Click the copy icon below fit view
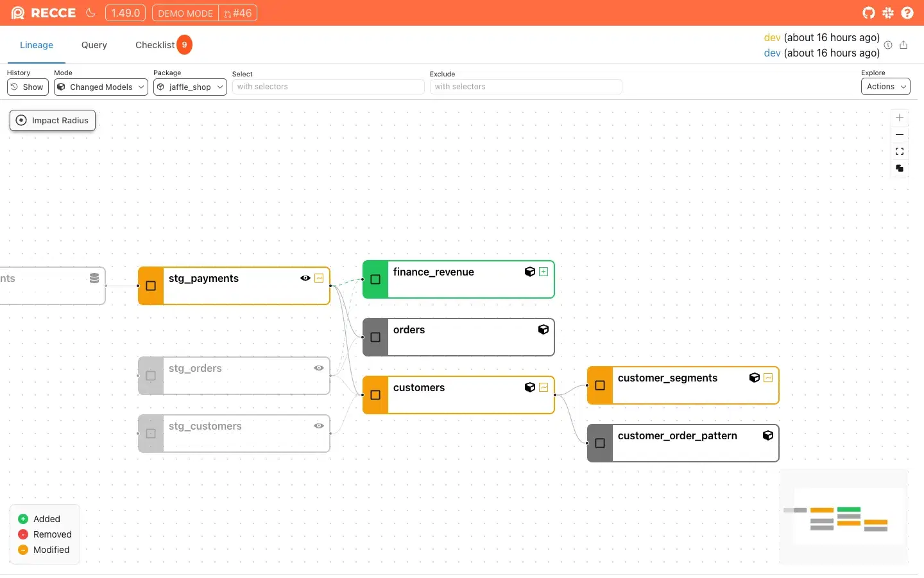924x578 pixels. [900, 168]
